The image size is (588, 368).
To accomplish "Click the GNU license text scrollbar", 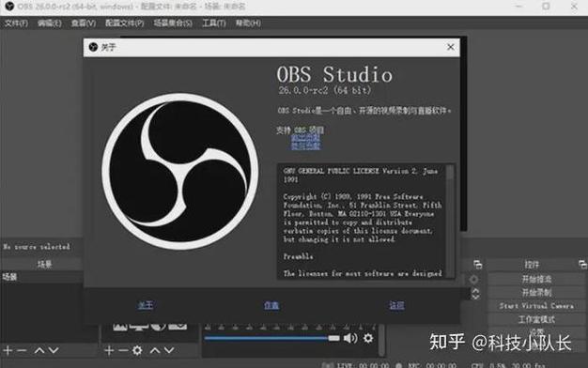I will pyautogui.click(x=450, y=222).
